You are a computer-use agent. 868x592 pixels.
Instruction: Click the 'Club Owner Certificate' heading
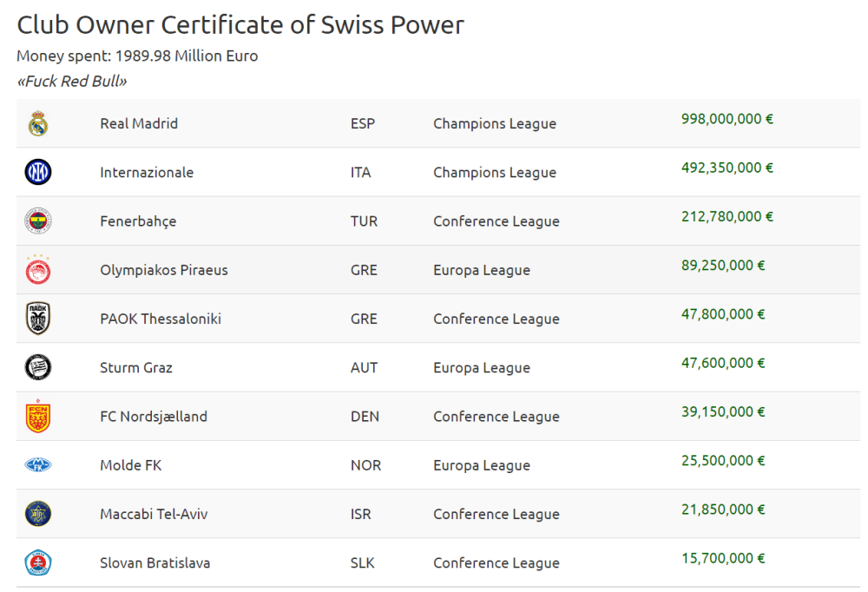pyautogui.click(x=240, y=25)
